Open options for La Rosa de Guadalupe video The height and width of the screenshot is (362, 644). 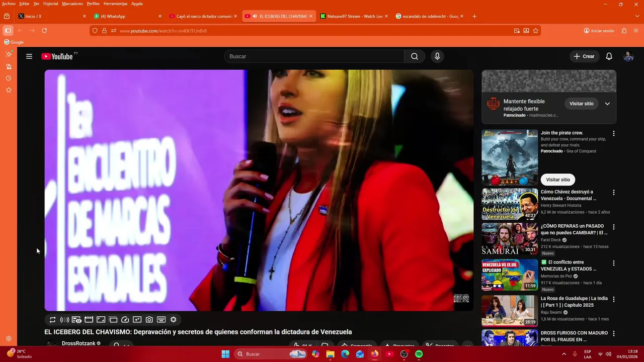pyautogui.click(x=613, y=299)
